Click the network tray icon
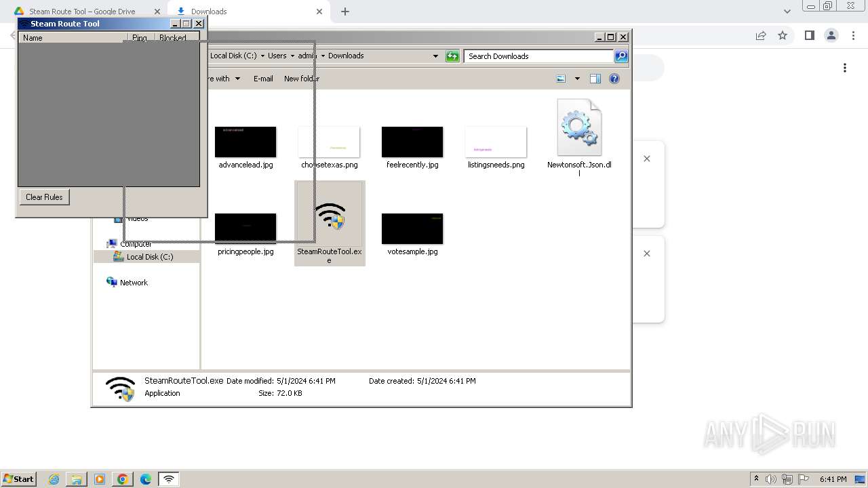 (x=787, y=479)
